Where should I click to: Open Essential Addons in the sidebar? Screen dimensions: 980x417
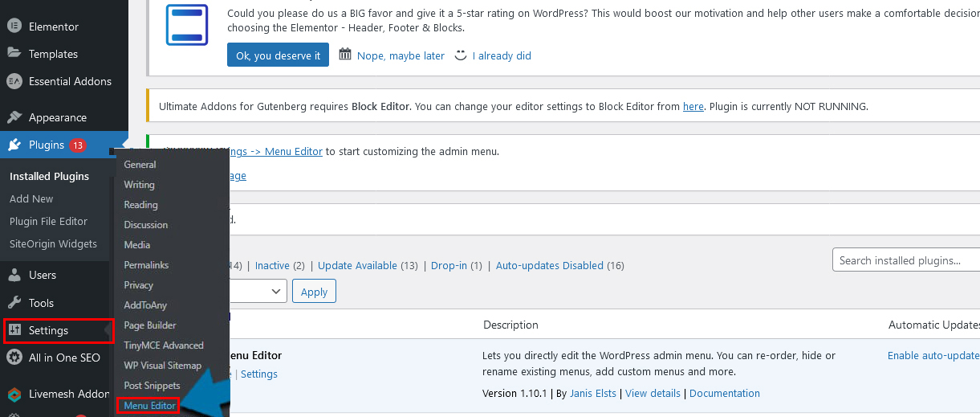70,81
